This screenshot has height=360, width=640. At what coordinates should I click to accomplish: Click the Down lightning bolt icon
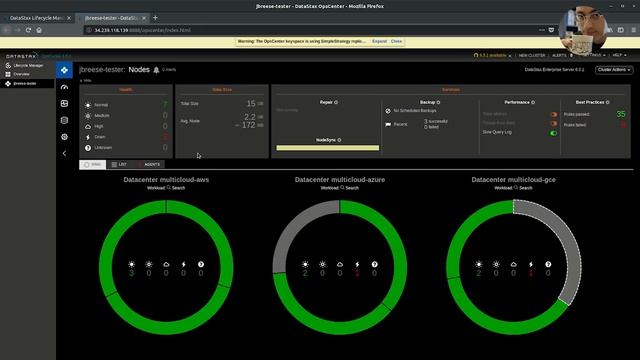(x=88, y=137)
